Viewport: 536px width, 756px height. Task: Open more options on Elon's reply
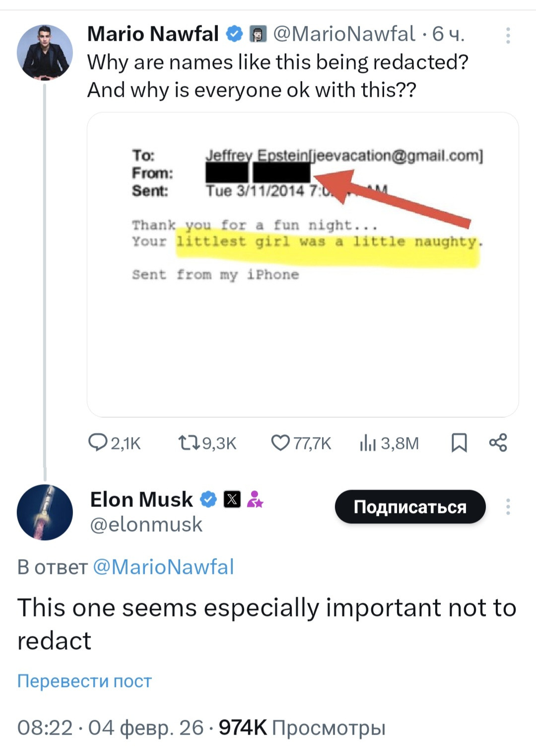point(508,506)
